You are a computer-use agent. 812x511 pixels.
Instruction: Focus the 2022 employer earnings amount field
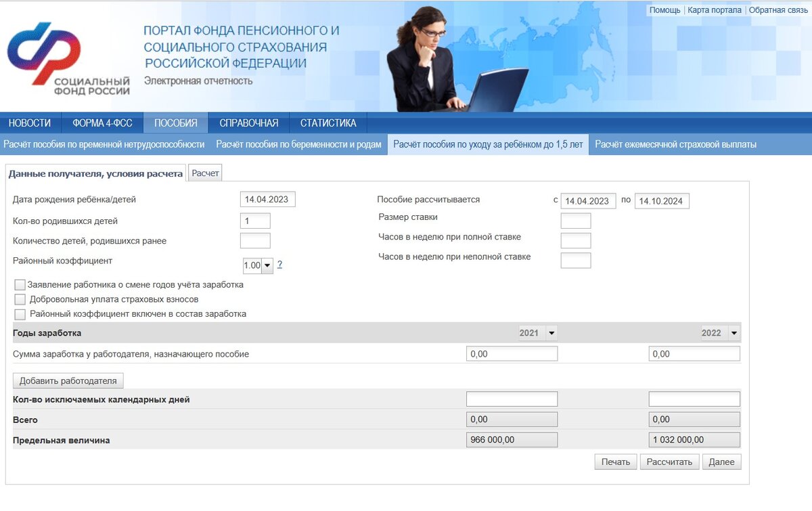point(694,353)
